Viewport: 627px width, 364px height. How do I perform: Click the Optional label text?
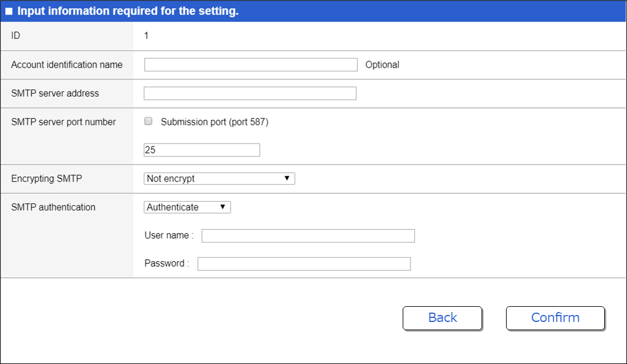point(382,64)
